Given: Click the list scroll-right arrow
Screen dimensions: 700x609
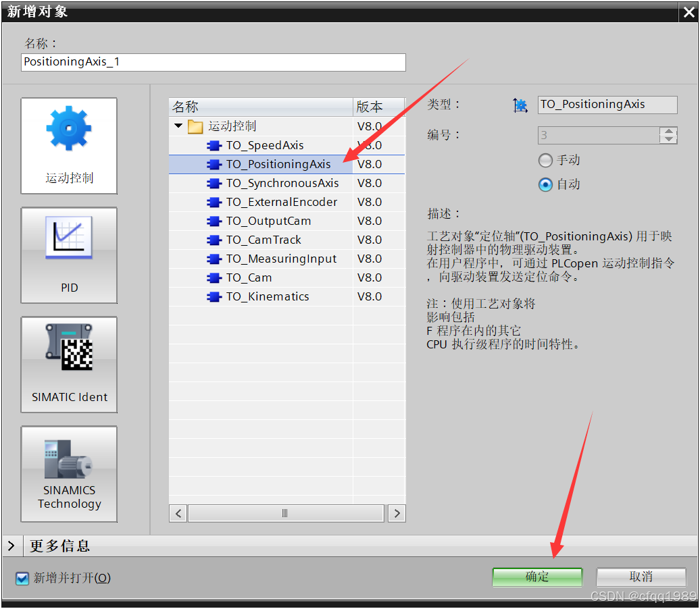Looking at the screenshot, I should 397,514.
